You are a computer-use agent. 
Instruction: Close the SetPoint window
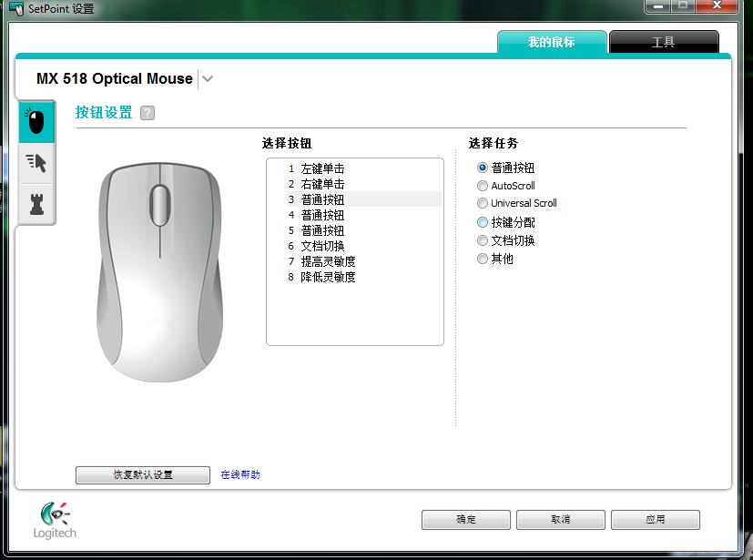[717, 6]
